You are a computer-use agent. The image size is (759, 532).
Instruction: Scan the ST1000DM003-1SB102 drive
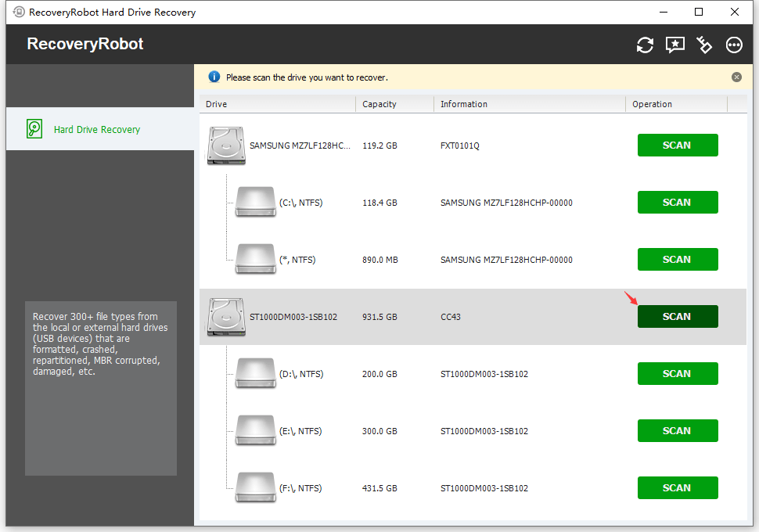click(x=678, y=316)
